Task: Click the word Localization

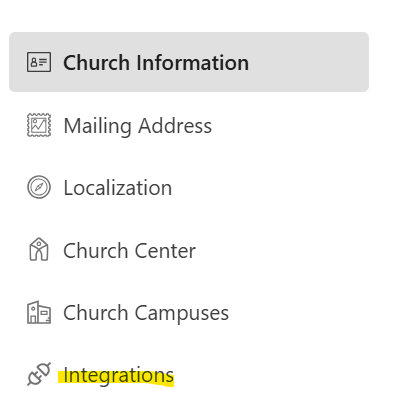Action: pos(118,188)
